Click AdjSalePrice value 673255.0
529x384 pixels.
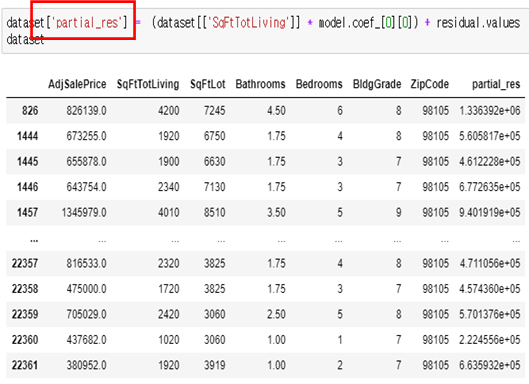(86, 136)
